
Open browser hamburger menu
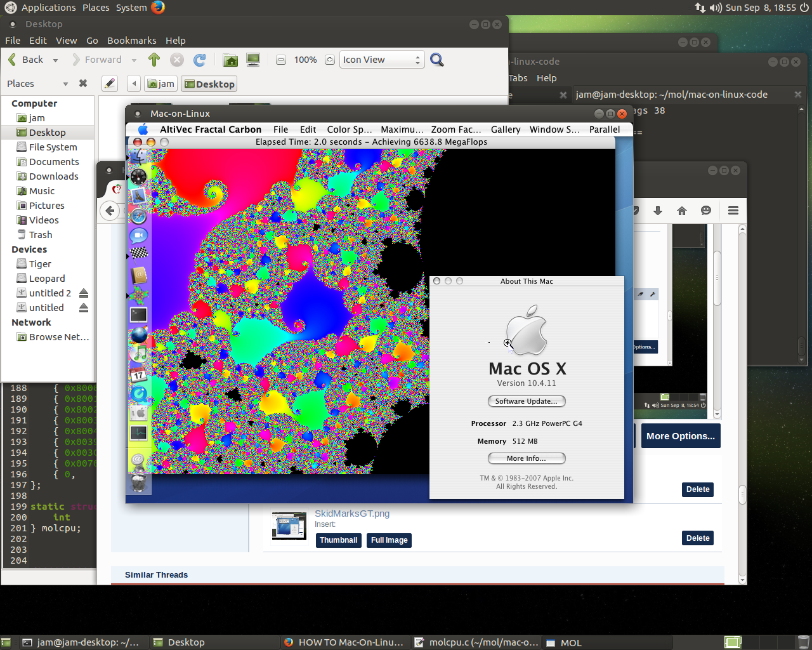(733, 211)
